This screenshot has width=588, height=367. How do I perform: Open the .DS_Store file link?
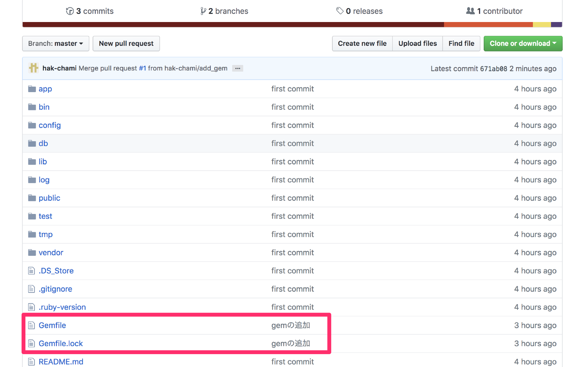(x=56, y=271)
